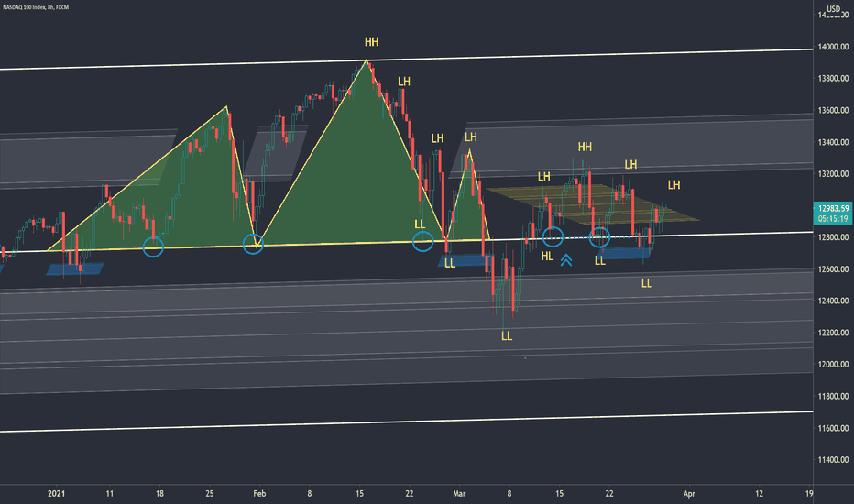This screenshot has height=504, width=854.
Task: Click the blue double up-arrow marker near HL
Action: (x=566, y=260)
